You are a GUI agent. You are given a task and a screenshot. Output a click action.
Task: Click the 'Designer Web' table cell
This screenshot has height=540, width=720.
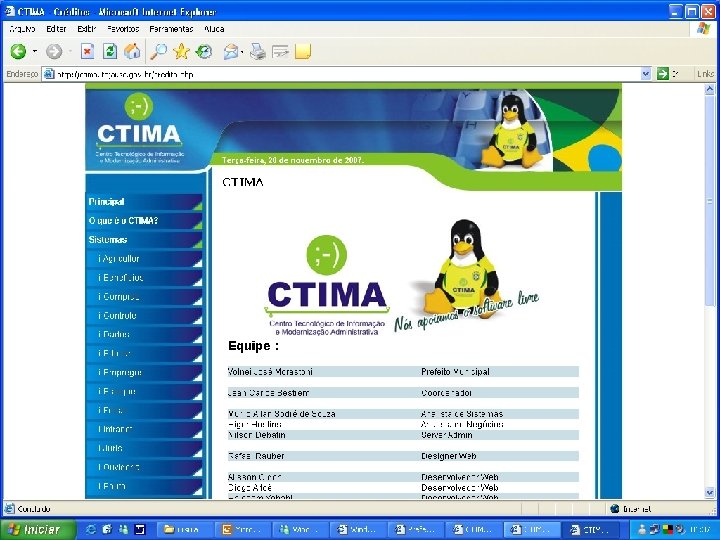pos(449,456)
